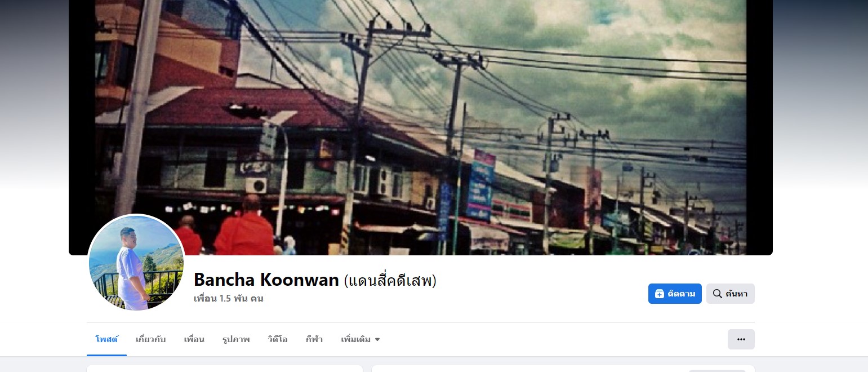Open the เกี่ยวกับ tab
868x372 pixels.
click(x=150, y=339)
